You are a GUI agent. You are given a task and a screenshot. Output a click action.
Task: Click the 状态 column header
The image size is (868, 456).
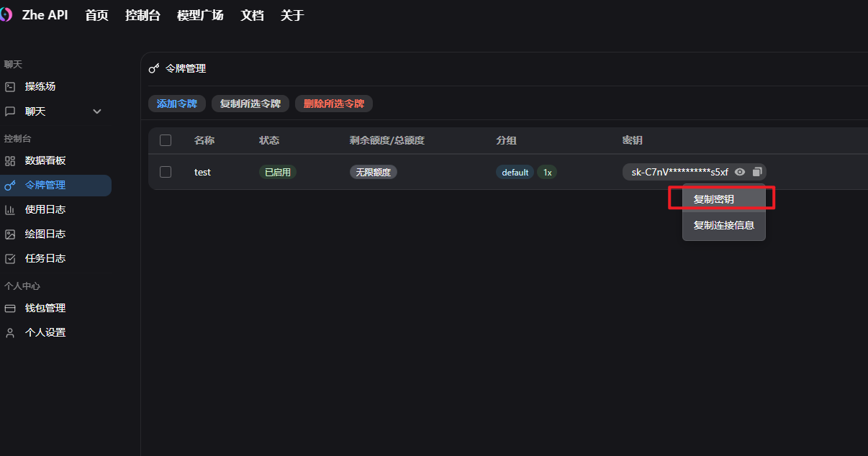pyautogui.click(x=269, y=140)
